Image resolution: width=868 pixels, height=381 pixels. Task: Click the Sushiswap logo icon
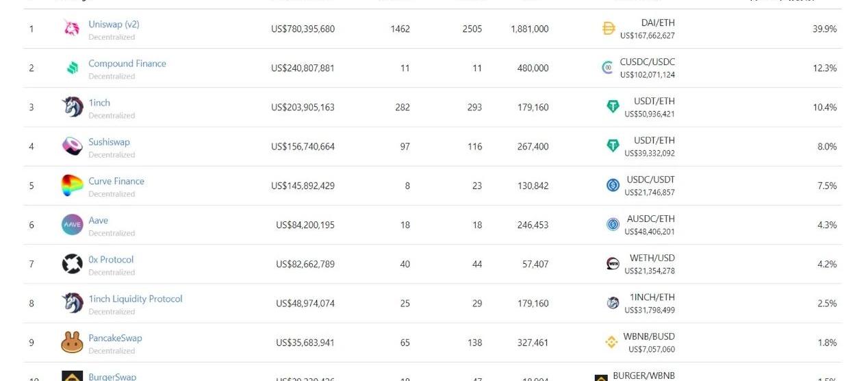(x=72, y=146)
